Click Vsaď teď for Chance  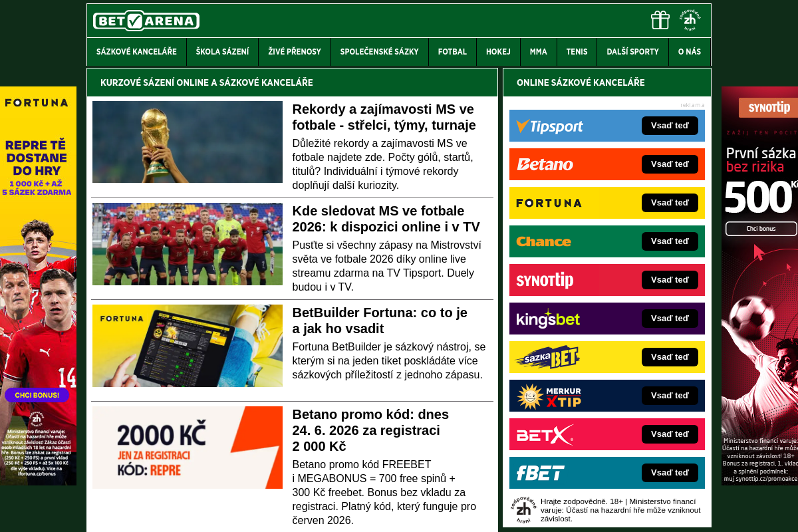point(670,241)
